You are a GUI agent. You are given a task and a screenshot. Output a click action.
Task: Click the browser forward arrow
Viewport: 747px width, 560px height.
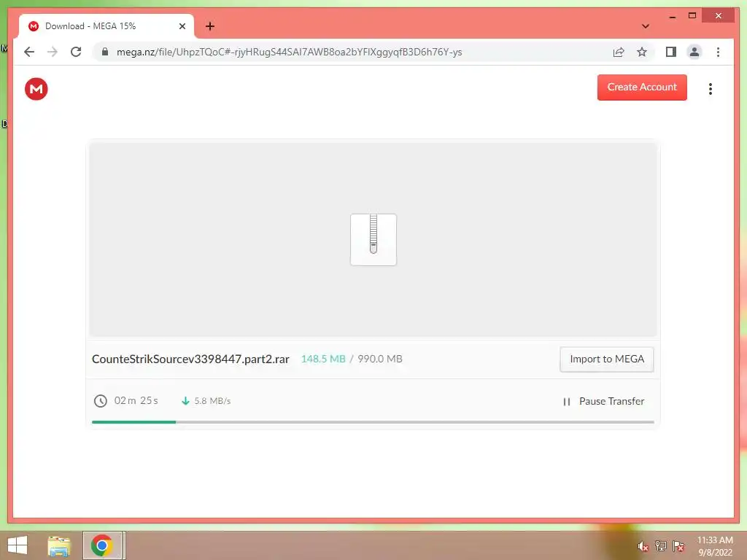pyautogui.click(x=53, y=52)
